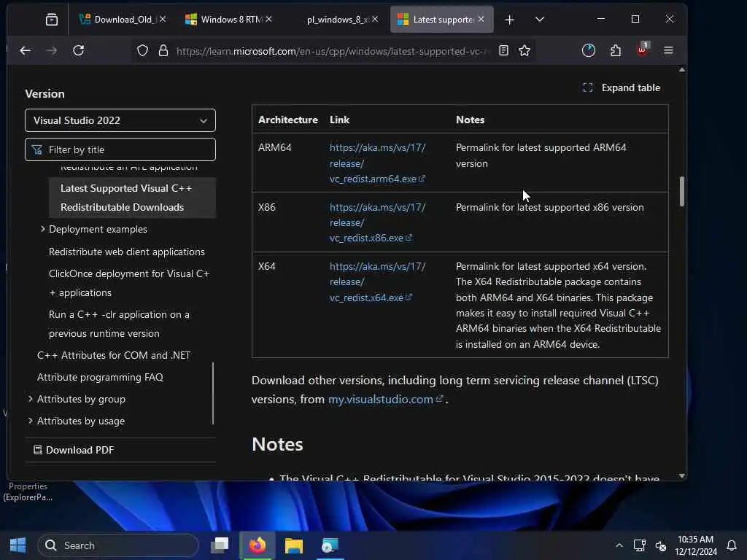Toggle reader view for this page

point(503,50)
